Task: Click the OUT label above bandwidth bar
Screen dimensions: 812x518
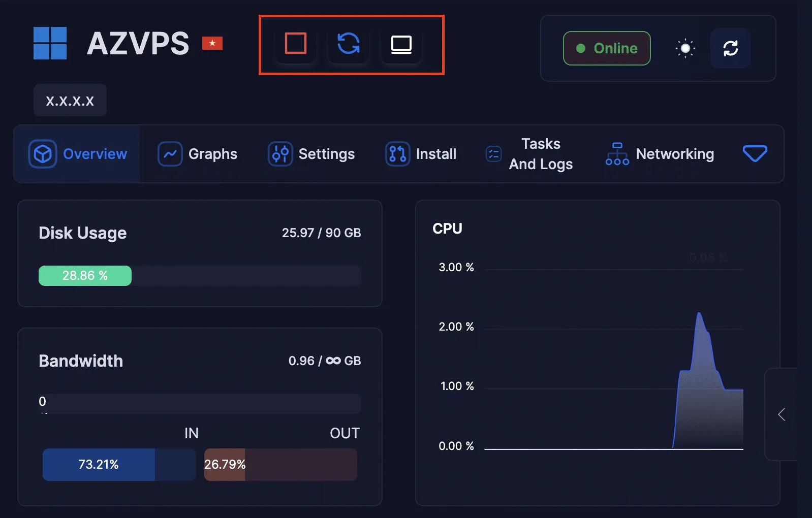Action: click(345, 433)
